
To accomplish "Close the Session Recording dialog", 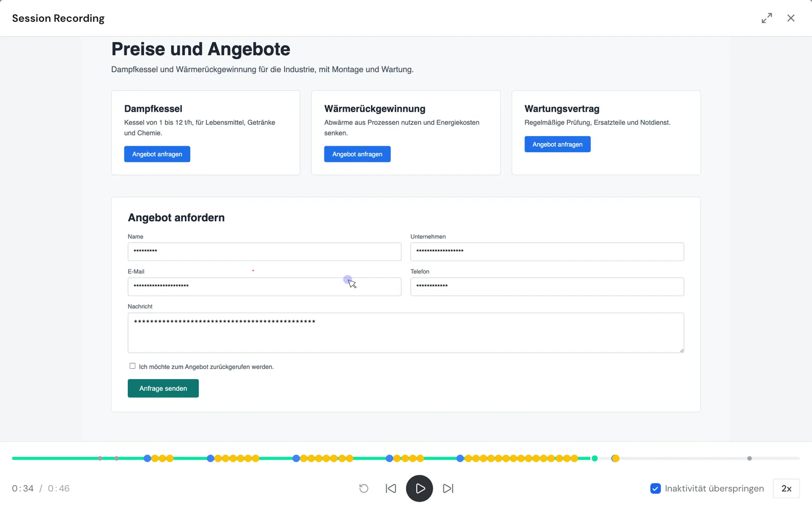I will coord(791,18).
